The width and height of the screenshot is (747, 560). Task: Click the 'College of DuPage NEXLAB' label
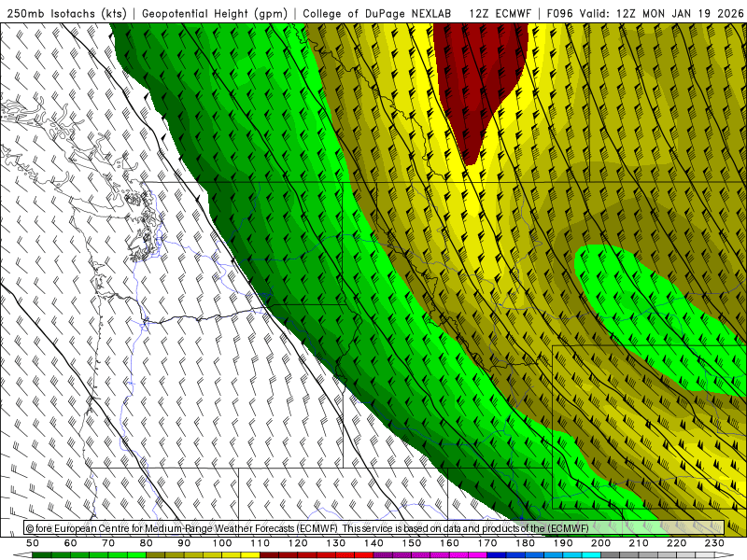click(377, 13)
